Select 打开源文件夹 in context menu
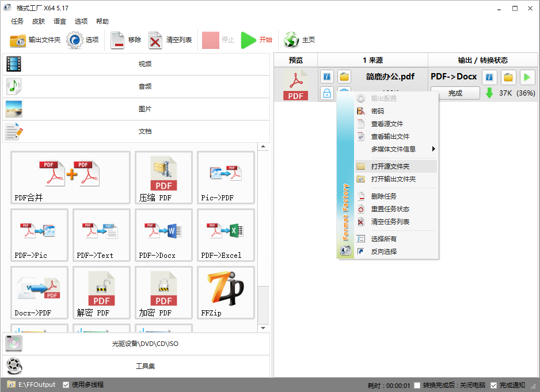This screenshot has height=392, width=540. tap(390, 166)
